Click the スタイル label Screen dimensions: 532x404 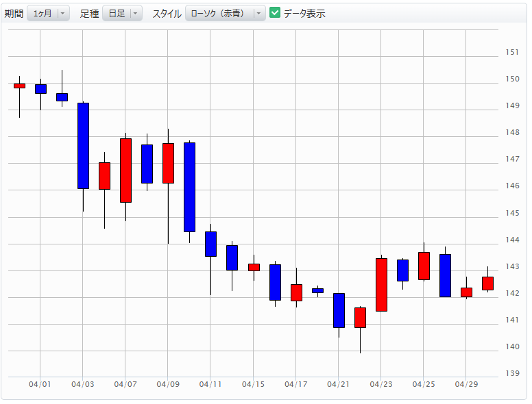point(167,14)
